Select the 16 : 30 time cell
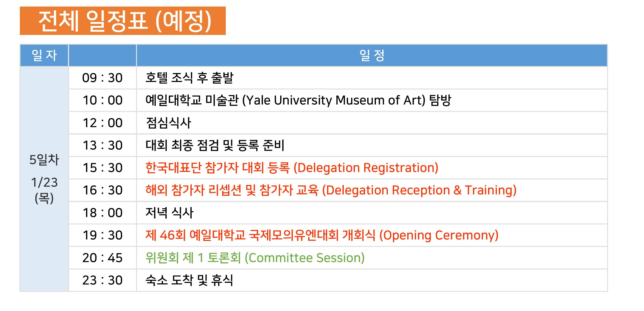This screenshot has width=644, height=311. tap(102, 190)
